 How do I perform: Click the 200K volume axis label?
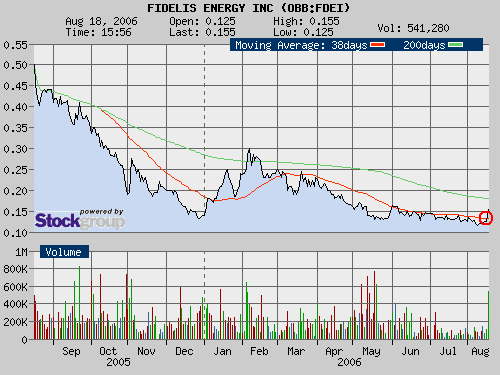pyautogui.click(x=15, y=322)
